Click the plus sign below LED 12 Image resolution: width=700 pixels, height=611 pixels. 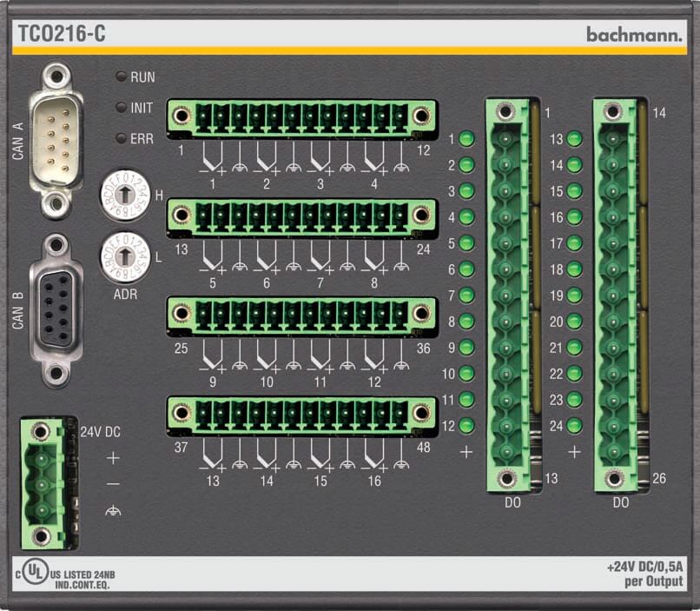[466, 452]
